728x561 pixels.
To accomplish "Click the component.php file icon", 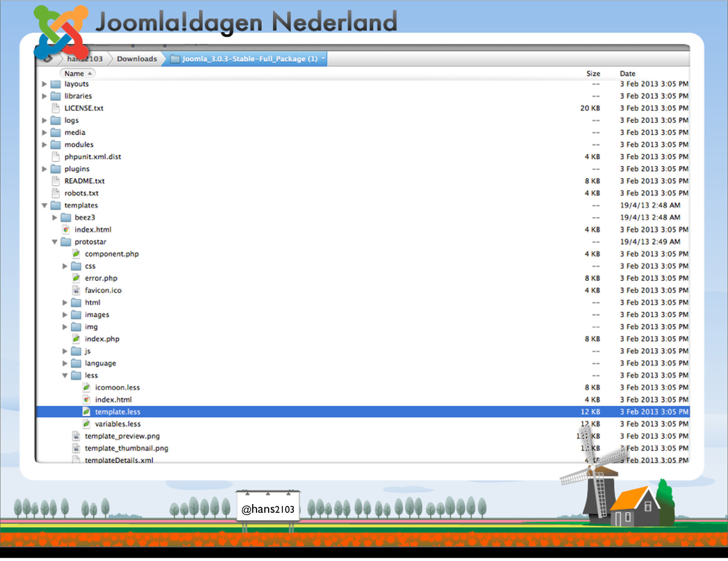I will coord(76,254).
